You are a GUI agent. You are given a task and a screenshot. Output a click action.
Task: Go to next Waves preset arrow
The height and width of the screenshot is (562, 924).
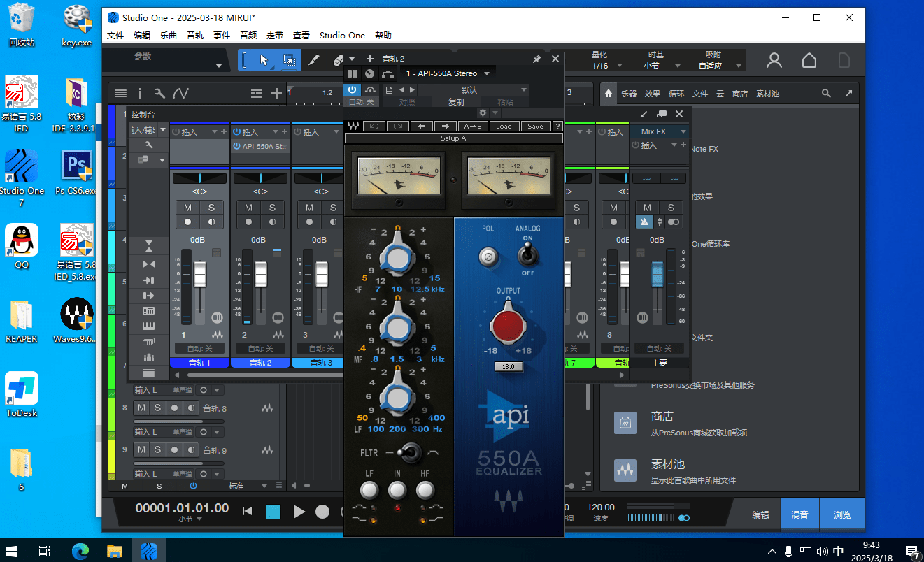point(446,127)
